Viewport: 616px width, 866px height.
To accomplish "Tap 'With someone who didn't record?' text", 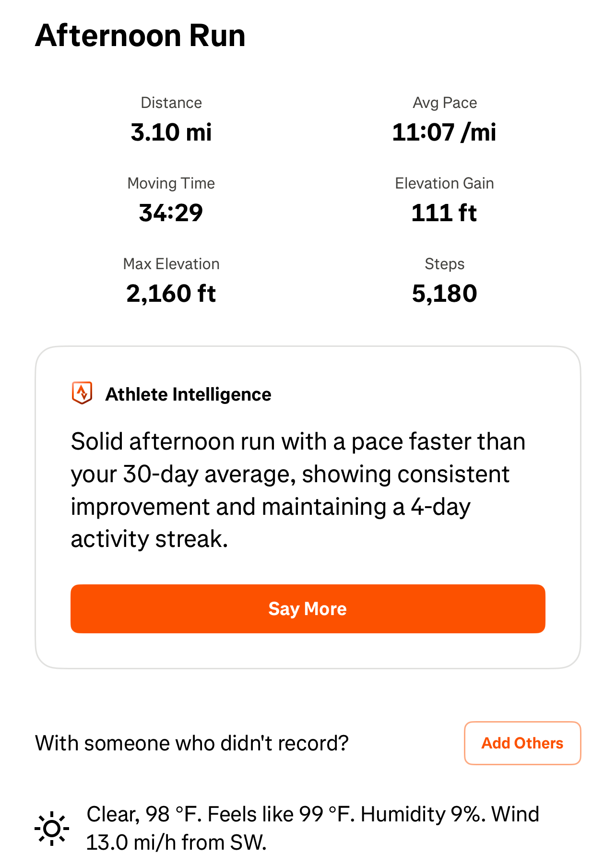I will pyautogui.click(x=192, y=743).
